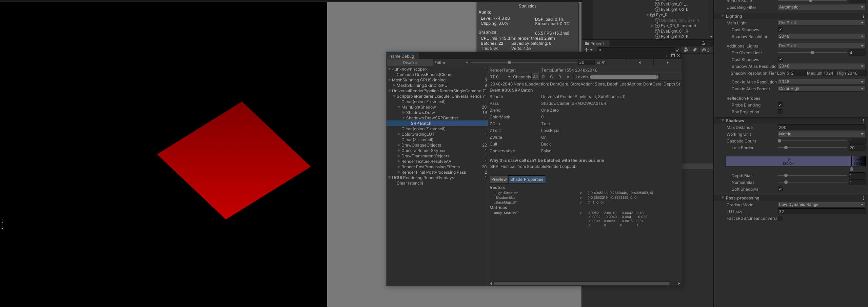Open the Upscaling Filter Automatic dropdown
Image resolution: width=868 pixels, height=307 pixels.
click(x=822, y=7)
